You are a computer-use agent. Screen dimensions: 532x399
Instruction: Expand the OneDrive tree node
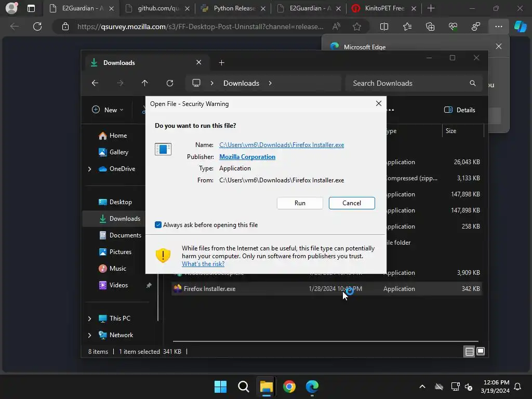pyautogui.click(x=89, y=169)
